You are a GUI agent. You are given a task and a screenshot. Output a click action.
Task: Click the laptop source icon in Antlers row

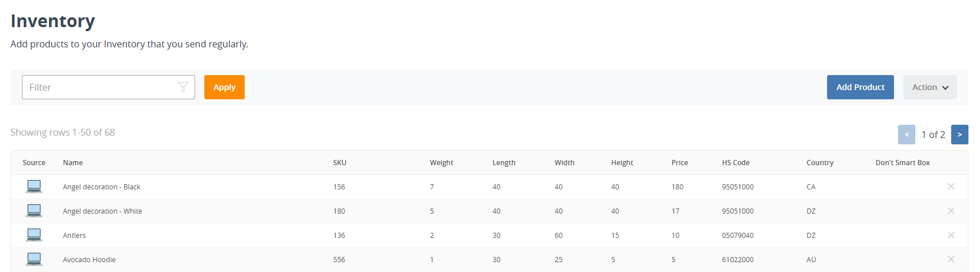click(34, 235)
